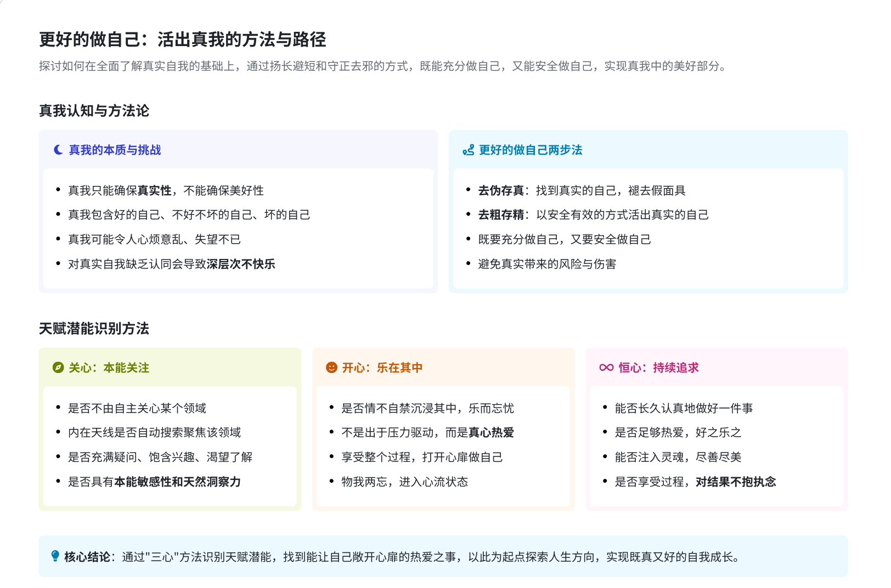Click the 更好的做自己两步法 card title

coord(530,150)
